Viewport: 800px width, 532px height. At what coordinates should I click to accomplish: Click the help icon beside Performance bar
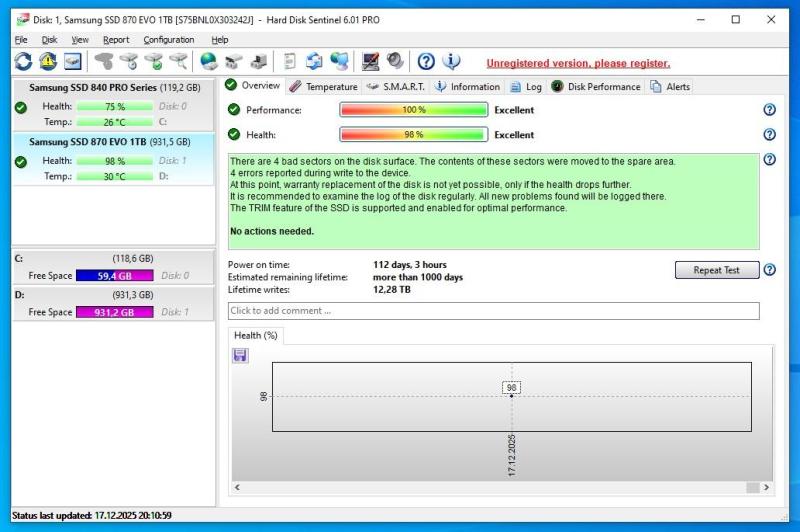769,110
